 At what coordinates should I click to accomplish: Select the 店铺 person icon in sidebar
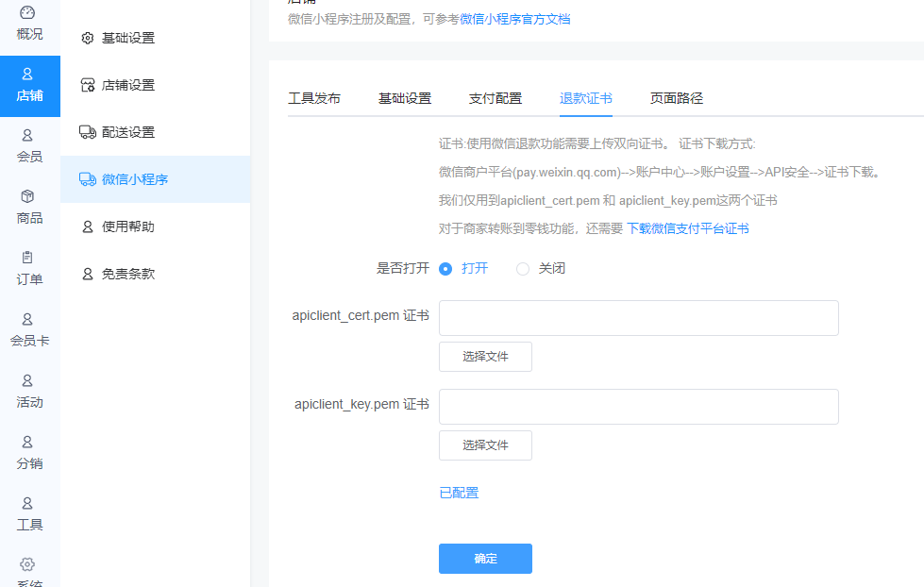(27, 74)
